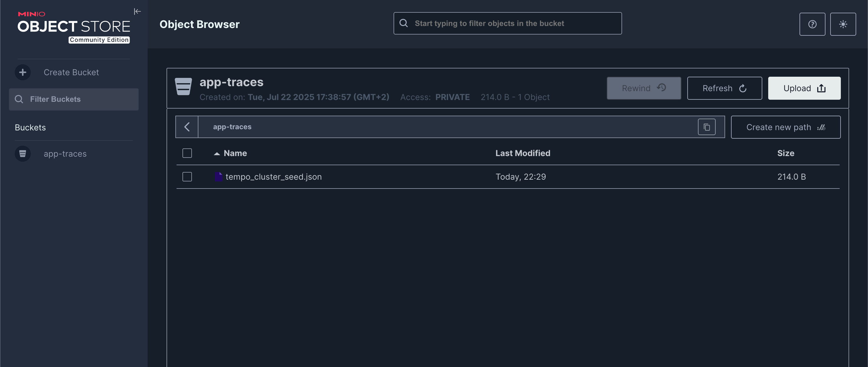Click the Create Bucket label

(71, 72)
